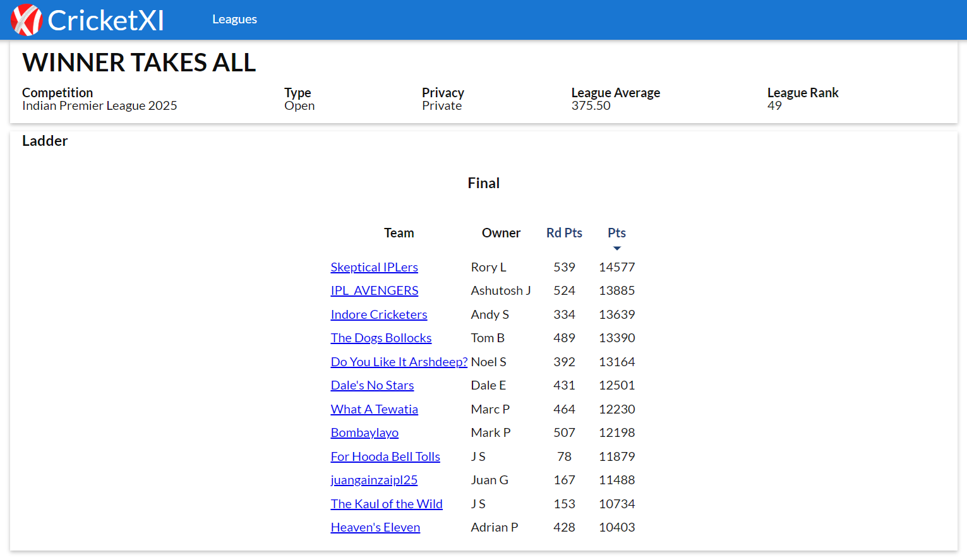Screen dimensions: 967x560
Task: Click round points value 334
Action: 564,314
